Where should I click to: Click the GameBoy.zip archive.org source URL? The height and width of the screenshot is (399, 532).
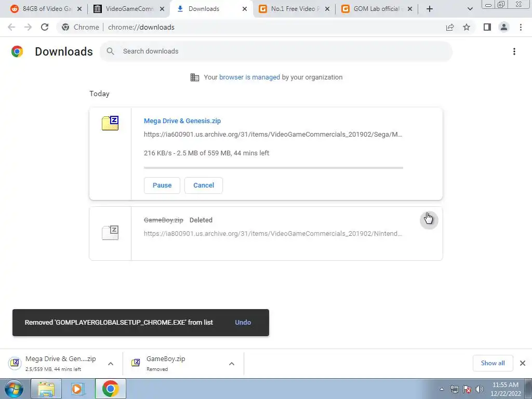click(x=273, y=233)
